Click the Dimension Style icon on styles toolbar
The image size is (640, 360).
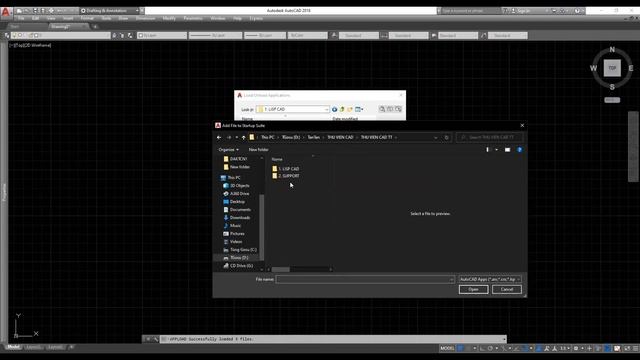coord(384,36)
